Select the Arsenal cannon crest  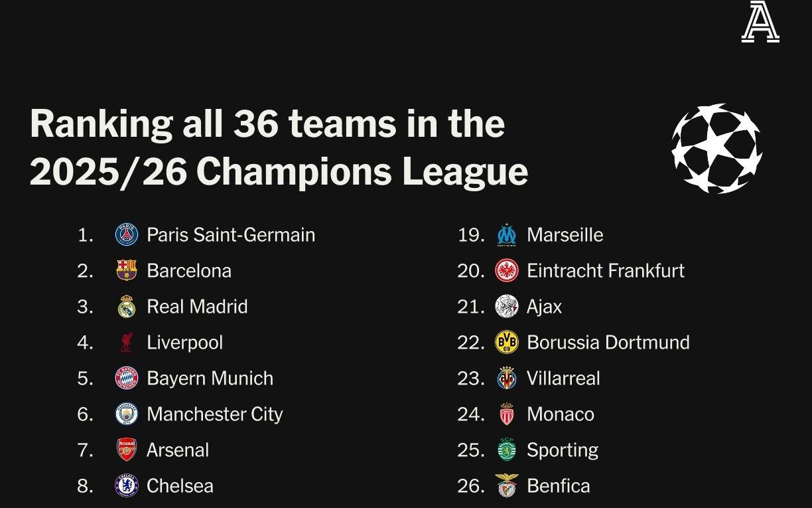(127, 450)
